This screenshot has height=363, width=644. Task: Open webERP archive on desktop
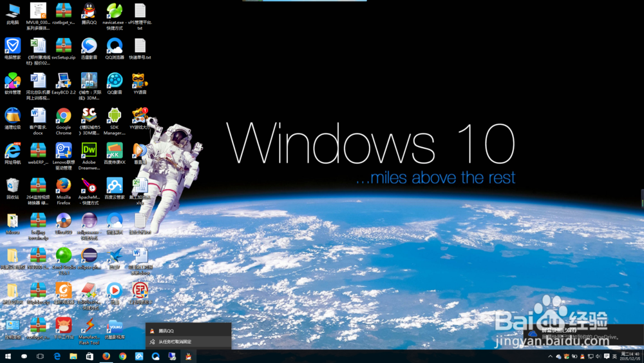(x=38, y=153)
